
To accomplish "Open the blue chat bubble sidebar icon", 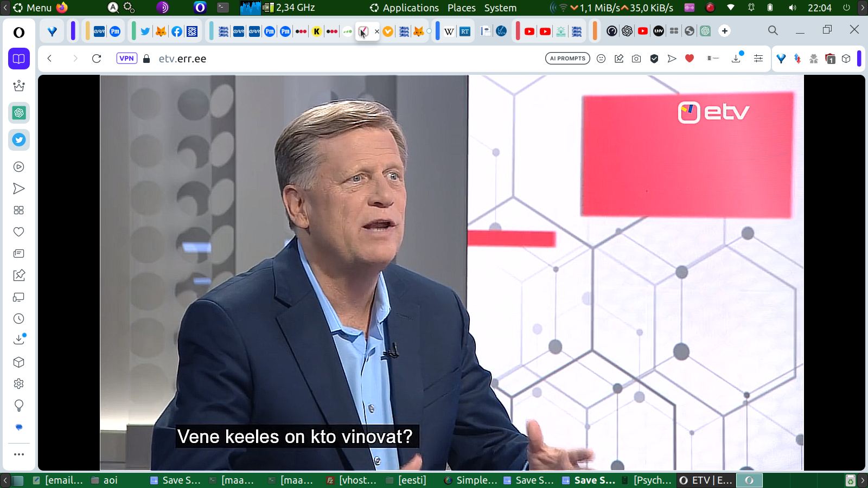I will 19,427.
